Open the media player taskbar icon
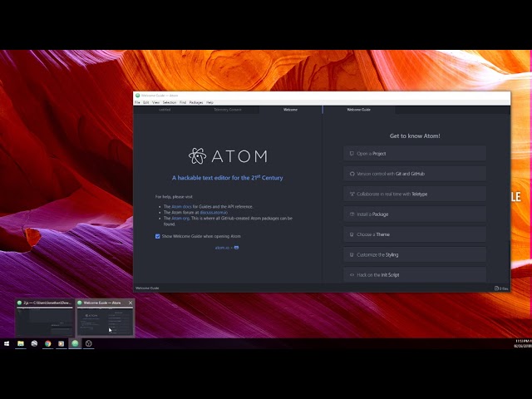The height and width of the screenshot is (399, 532). tap(61, 343)
